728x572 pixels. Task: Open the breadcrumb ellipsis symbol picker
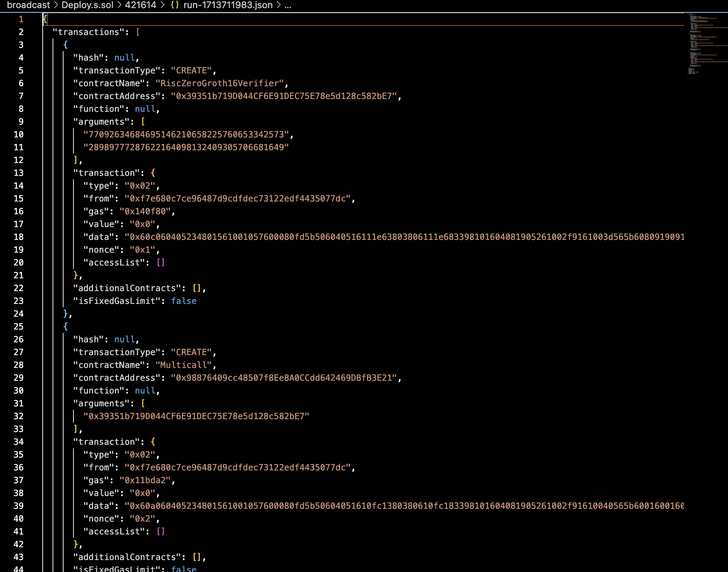click(288, 5)
